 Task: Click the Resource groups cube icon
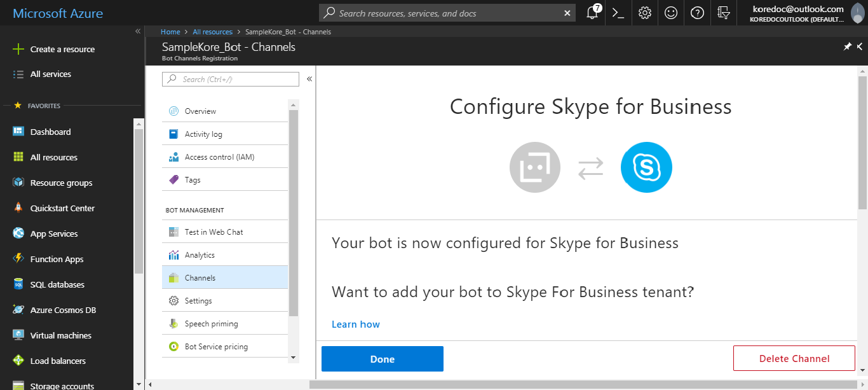[18, 183]
